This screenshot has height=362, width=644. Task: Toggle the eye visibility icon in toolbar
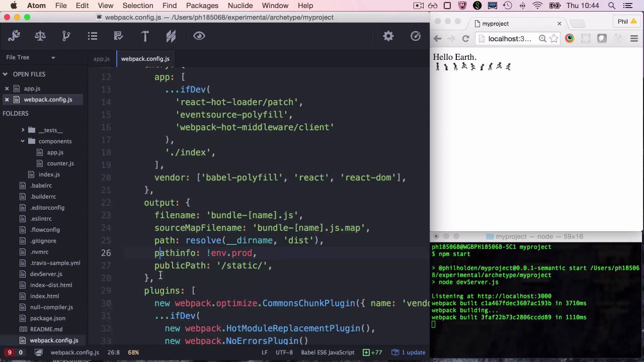(x=199, y=36)
